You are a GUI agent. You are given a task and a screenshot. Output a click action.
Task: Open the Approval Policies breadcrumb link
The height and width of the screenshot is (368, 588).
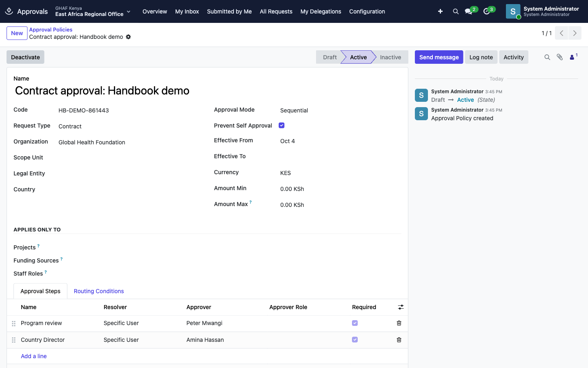(51, 29)
